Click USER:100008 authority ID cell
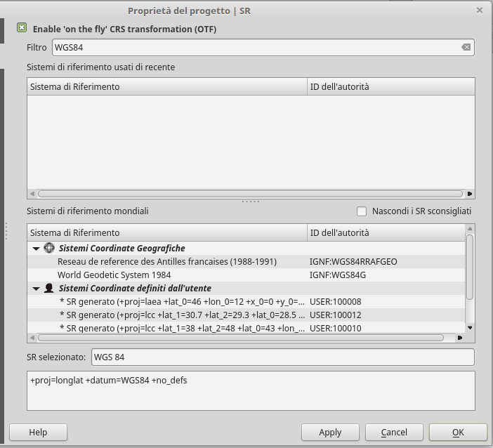Screen dimensions: 493x448 pyautogui.click(x=336, y=302)
